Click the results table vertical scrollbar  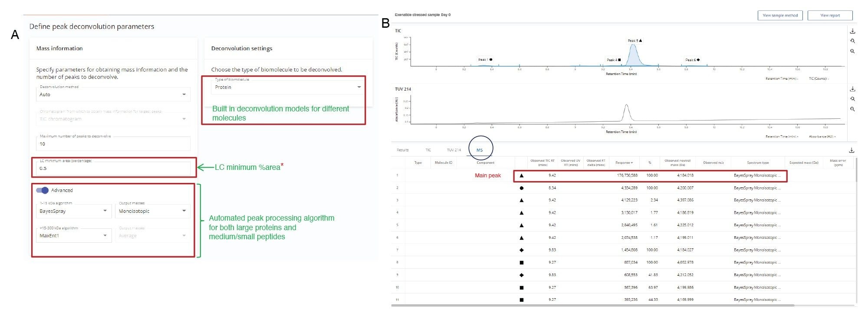click(x=856, y=170)
